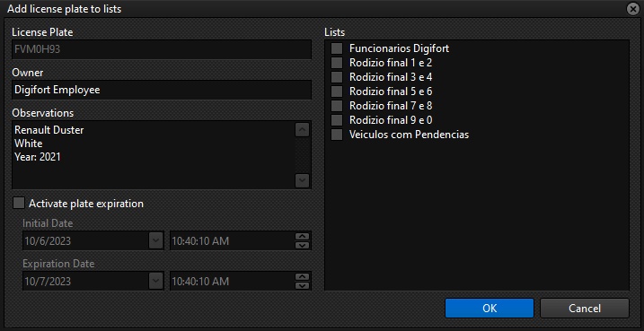Check the Funcionarios Digifort list
This screenshot has height=331, width=644.
point(337,48)
